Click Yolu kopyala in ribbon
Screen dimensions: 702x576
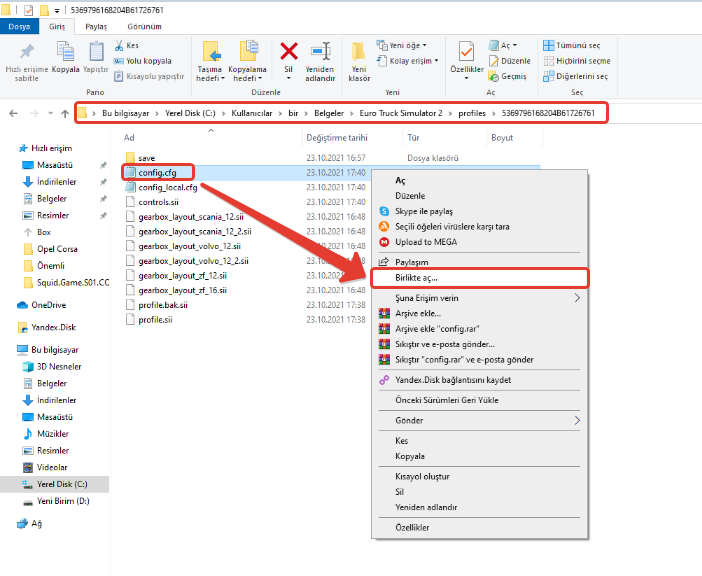(143, 61)
